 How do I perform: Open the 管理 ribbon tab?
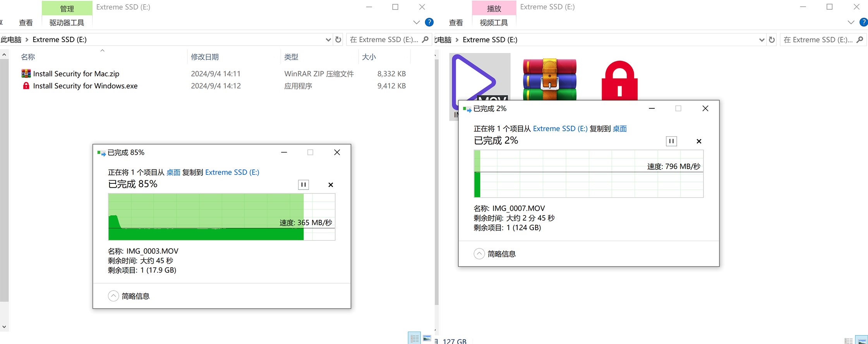pos(67,8)
